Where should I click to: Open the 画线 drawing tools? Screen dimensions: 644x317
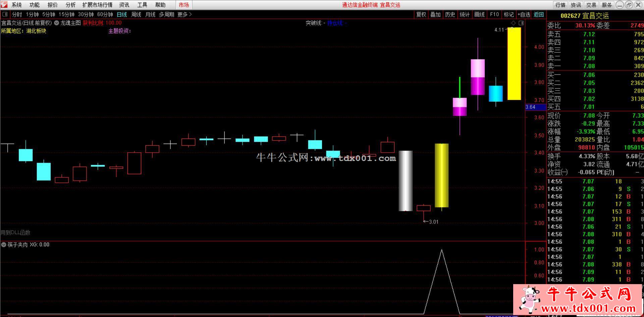click(479, 14)
